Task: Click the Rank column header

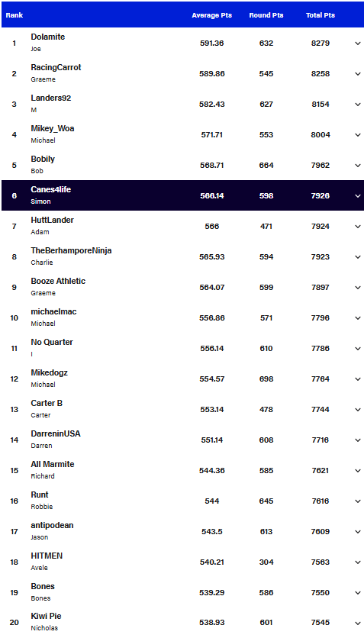Action: 14,15
